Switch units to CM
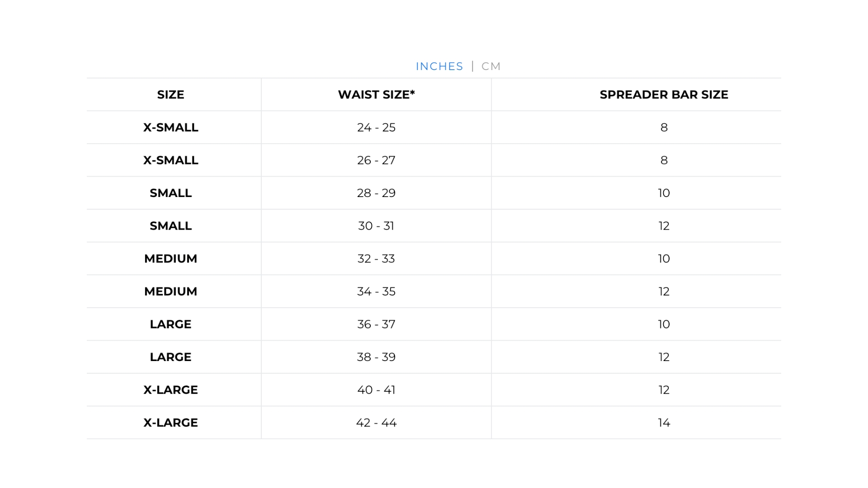Image resolution: width=868 pixels, height=488 pixels. pyautogui.click(x=491, y=66)
